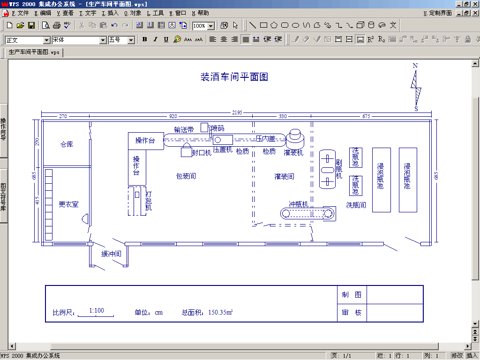Select the Callout bubble tool
Screen dimensions: 480x360
(x=382, y=25)
